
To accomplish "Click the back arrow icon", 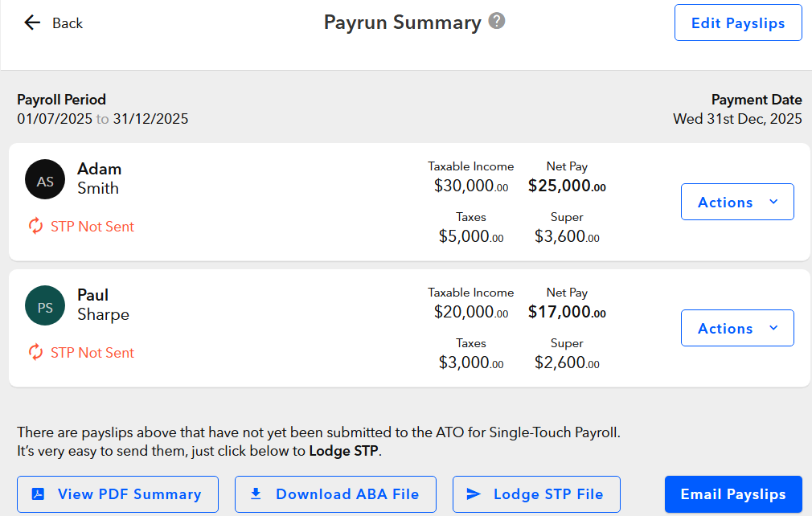I will point(32,23).
